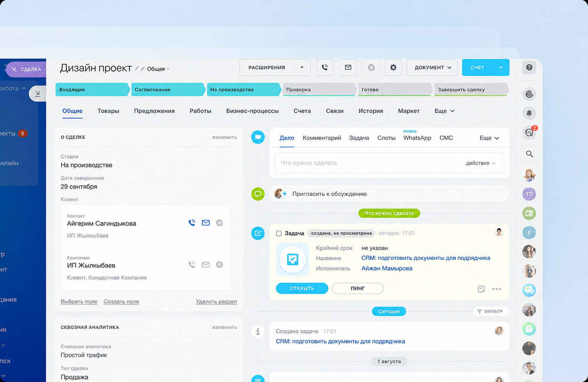The width and height of the screenshot is (588, 382).
Task: Email contact Айгерим Сагиндыкова via envelope icon
Action: [x=206, y=223]
